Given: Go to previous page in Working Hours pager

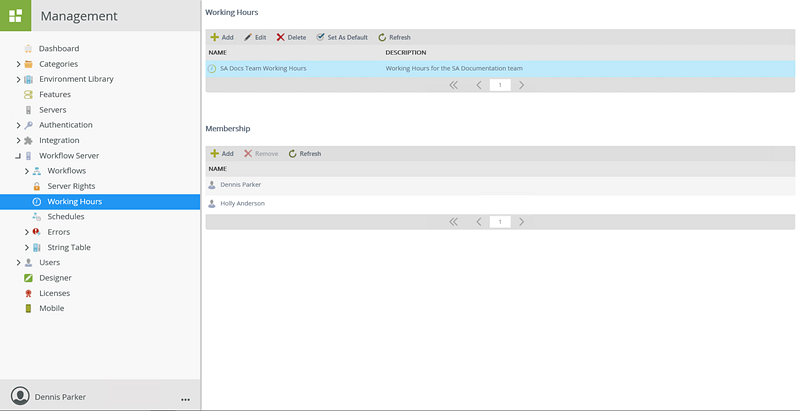Looking at the screenshot, I should [479, 85].
